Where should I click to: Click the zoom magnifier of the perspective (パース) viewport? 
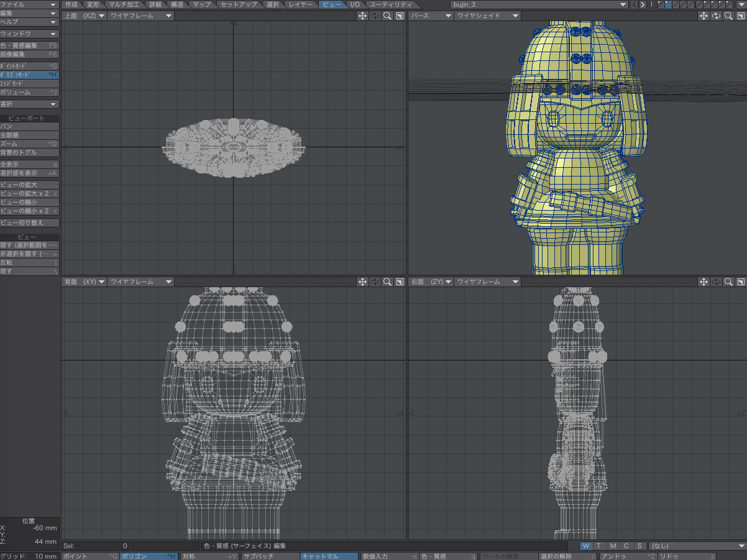pyautogui.click(x=728, y=16)
